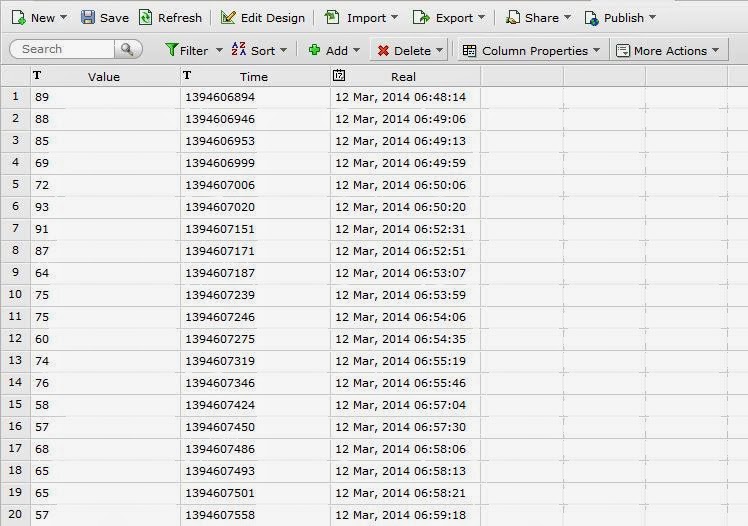The width and height of the screenshot is (748, 526).
Task: Click the Refresh button label
Action: [180, 18]
